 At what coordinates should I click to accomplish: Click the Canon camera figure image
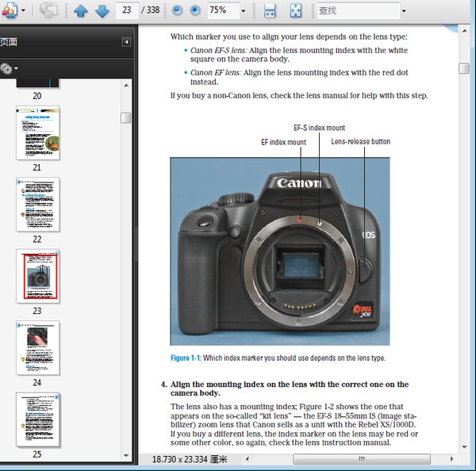pyautogui.click(x=279, y=251)
